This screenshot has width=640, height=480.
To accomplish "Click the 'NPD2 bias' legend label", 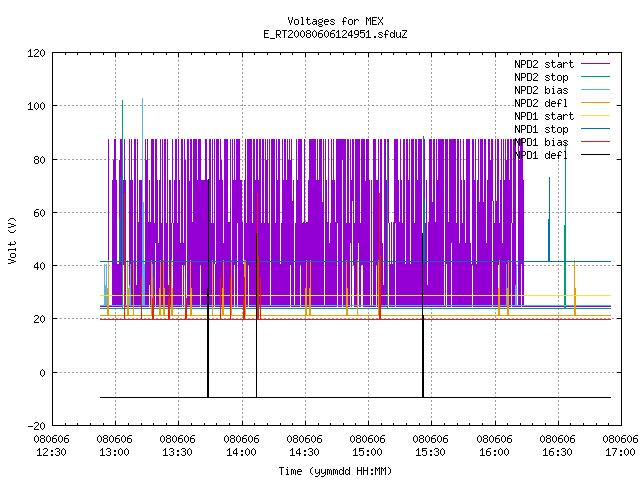I will [541, 90].
